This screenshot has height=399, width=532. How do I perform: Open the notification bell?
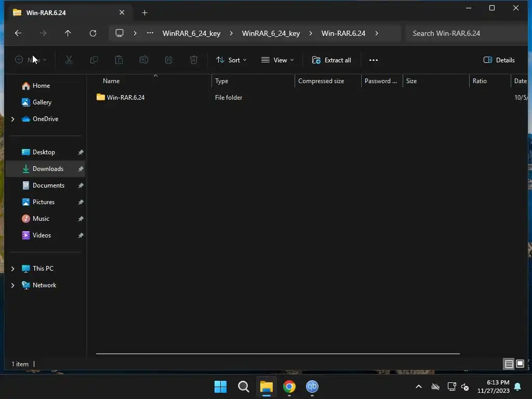click(518, 387)
